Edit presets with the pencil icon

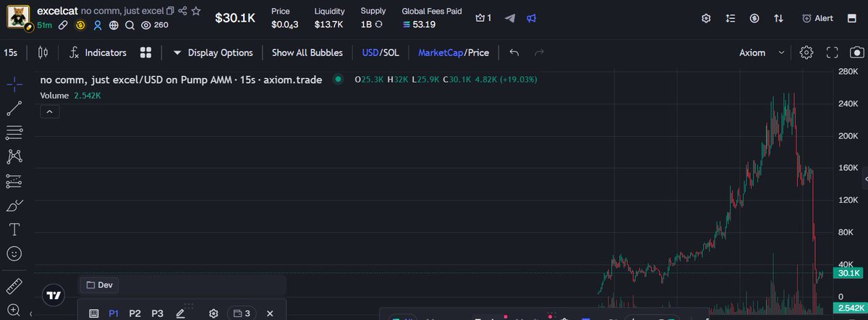[181, 313]
